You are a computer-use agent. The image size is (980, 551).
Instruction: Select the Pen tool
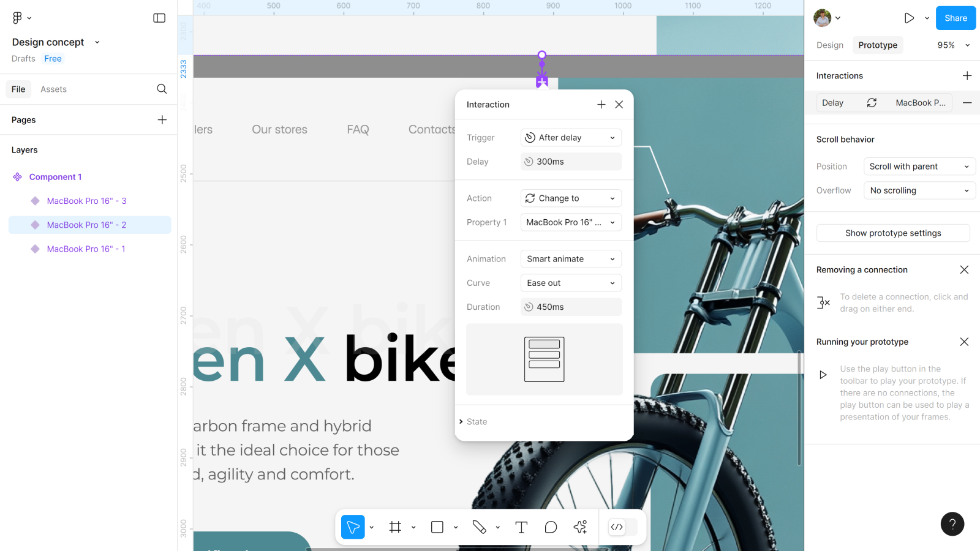(479, 527)
